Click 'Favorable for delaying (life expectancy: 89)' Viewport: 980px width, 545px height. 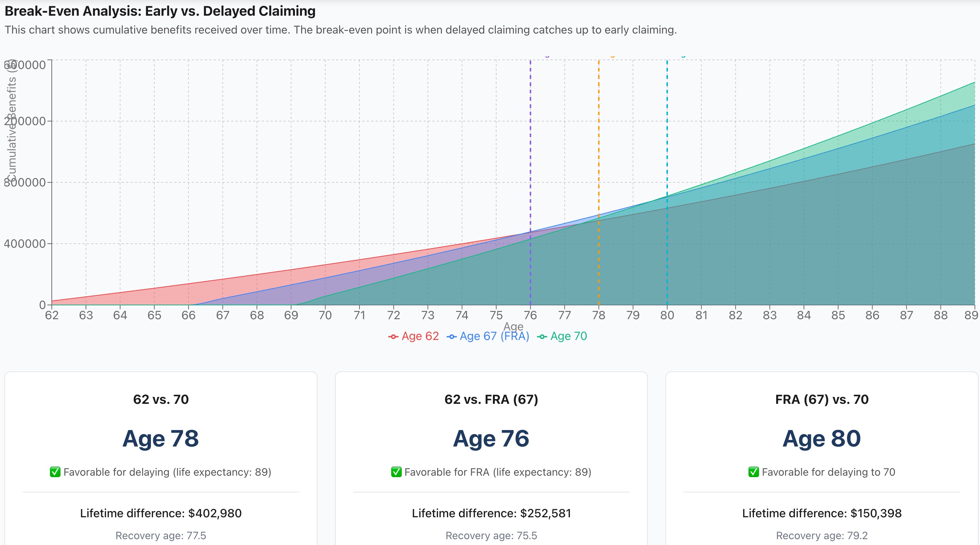pyautogui.click(x=167, y=472)
